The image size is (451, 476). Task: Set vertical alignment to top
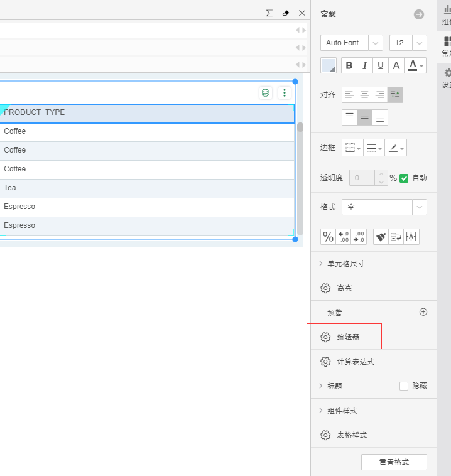(x=350, y=117)
